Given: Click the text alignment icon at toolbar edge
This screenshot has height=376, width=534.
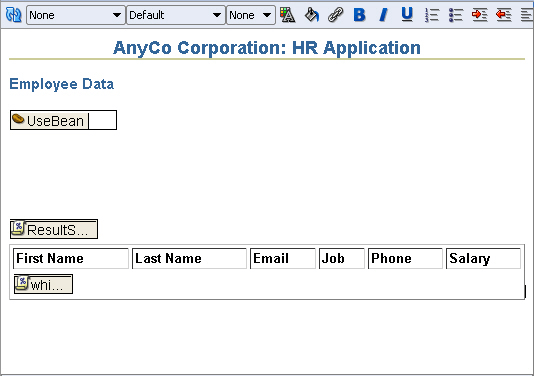Looking at the screenshot, I should [x=527, y=15].
